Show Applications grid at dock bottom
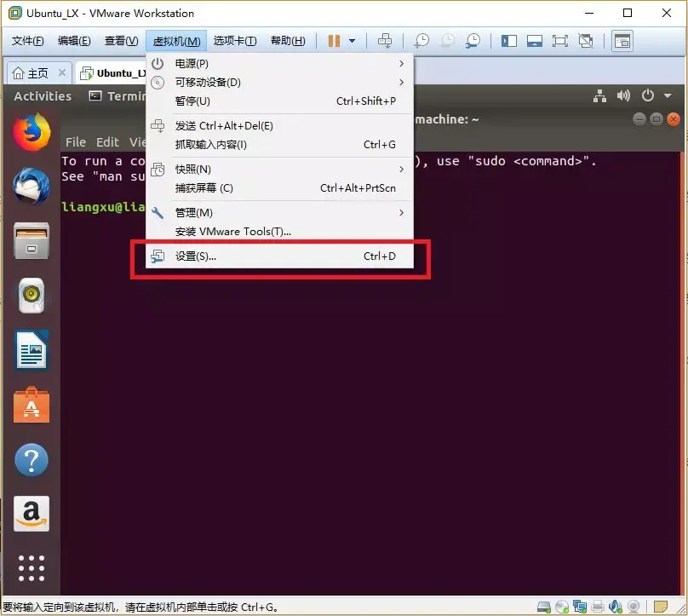Image resolution: width=688 pixels, height=616 pixels. (32, 568)
